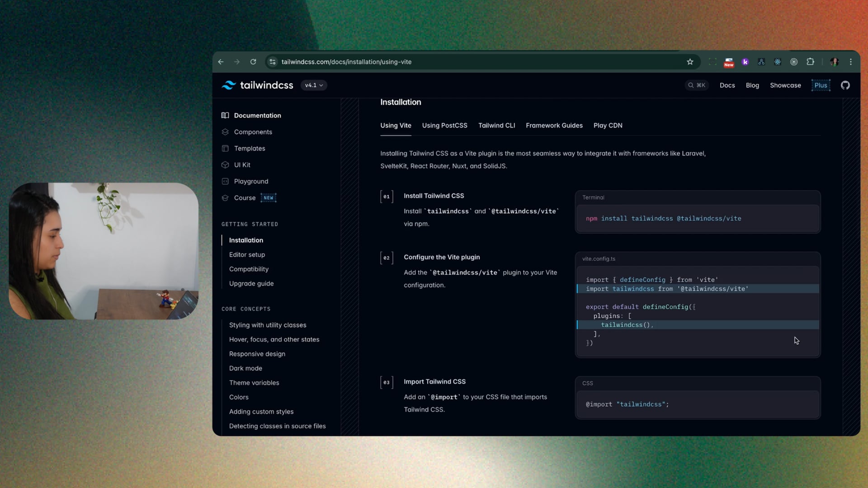
Task: Switch to the Using PostCSS tab
Action: click(444, 126)
